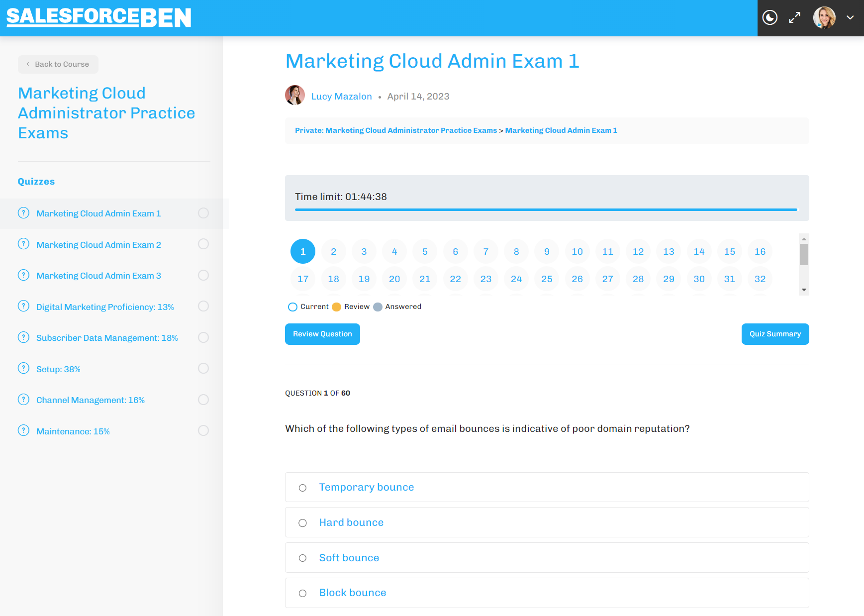
Task: Jump to question 12
Action: point(638,251)
